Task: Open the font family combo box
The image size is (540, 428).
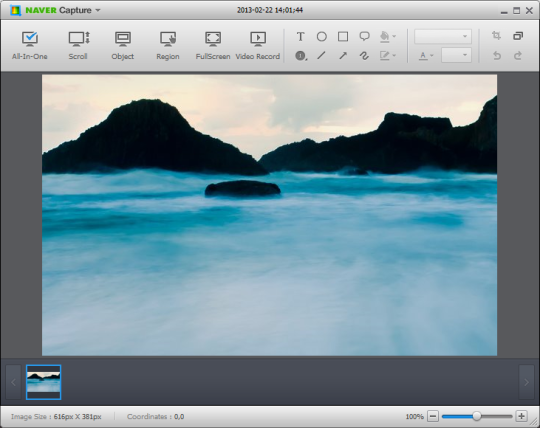Action: tap(443, 36)
